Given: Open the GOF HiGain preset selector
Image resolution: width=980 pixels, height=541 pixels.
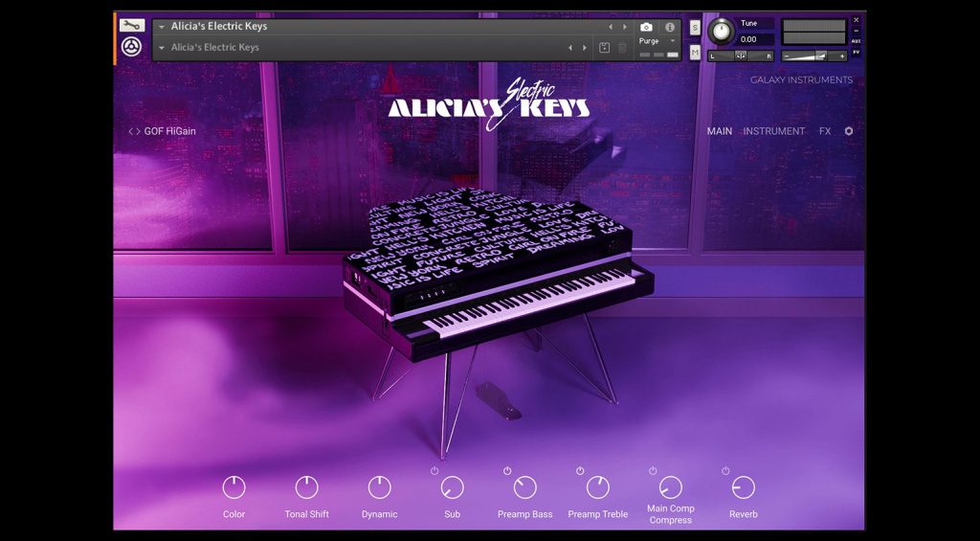Looking at the screenshot, I should coord(170,131).
